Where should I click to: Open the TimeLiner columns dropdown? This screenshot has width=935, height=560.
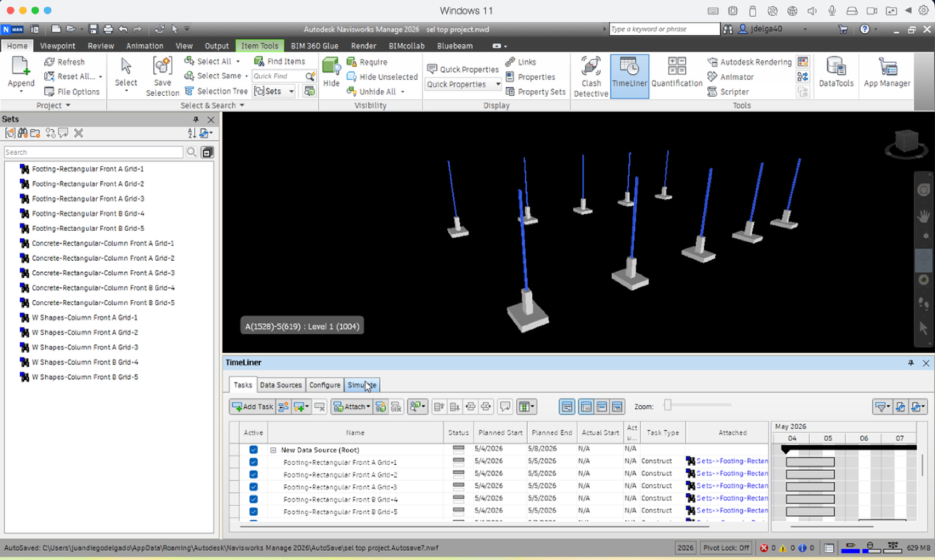(x=526, y=407)
